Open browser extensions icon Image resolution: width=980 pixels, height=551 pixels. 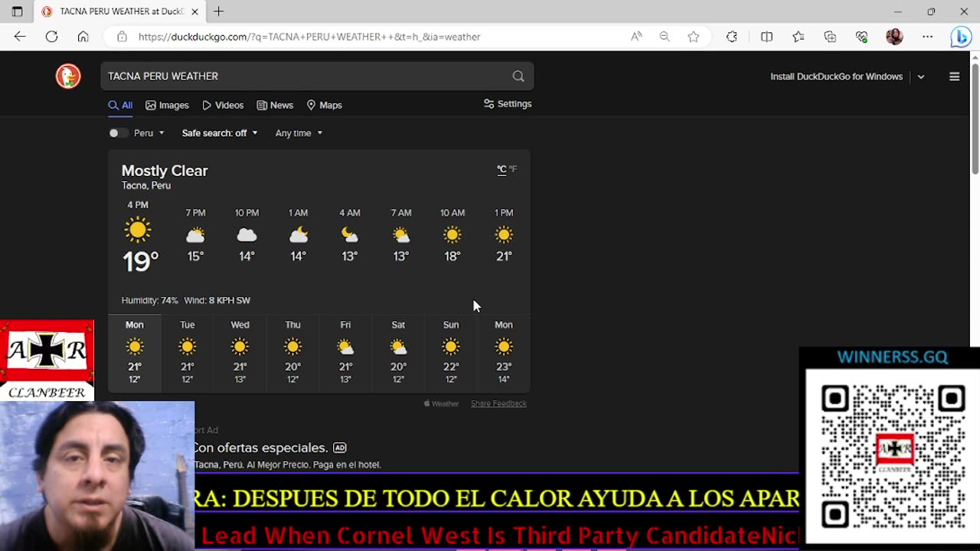[x=732, y=36]
